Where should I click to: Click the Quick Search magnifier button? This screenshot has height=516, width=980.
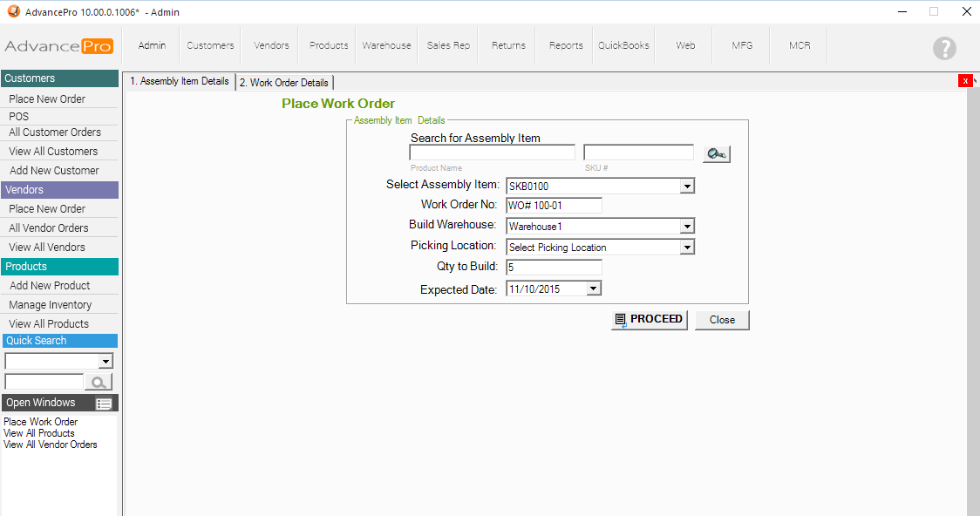[x=99, y=382]
